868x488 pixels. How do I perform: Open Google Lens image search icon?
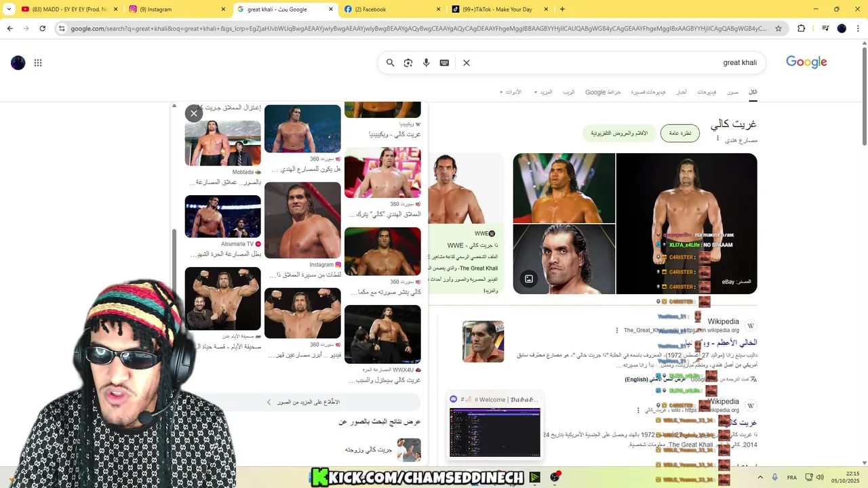point(408,62)
